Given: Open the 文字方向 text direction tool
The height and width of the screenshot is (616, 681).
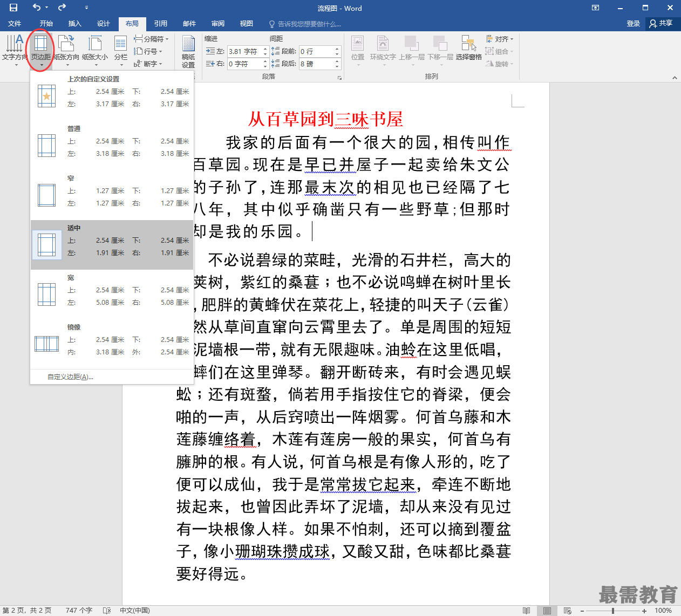Looking at the screenshot, I should (15, 50).
